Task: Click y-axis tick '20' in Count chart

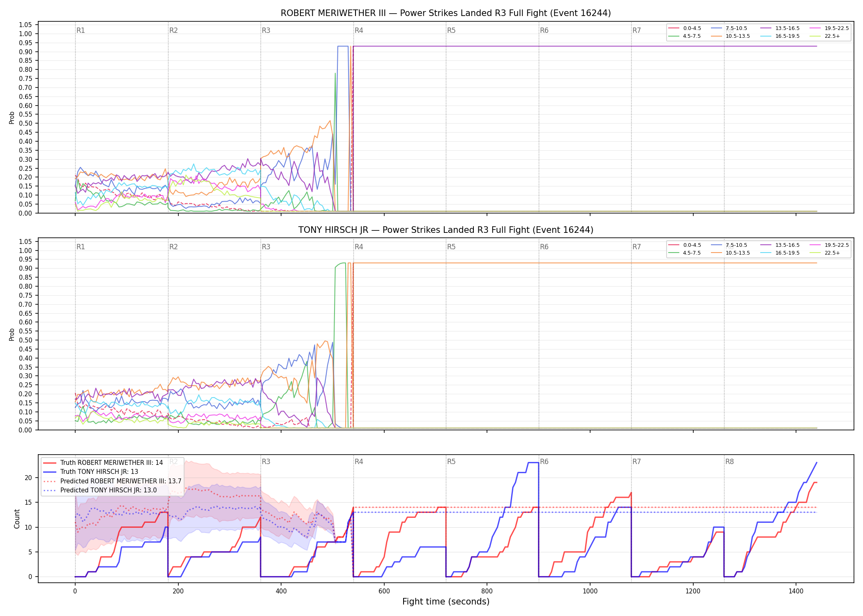Action: point(28,478)
